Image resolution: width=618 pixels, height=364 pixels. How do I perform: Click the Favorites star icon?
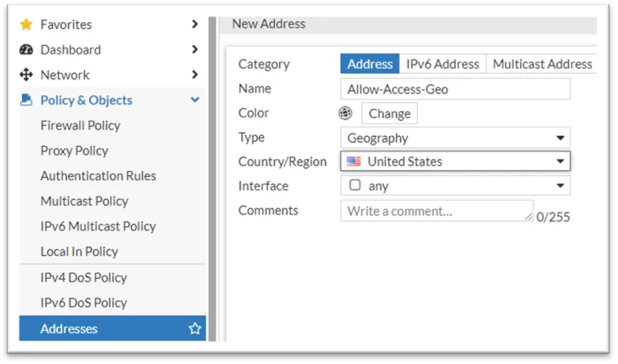click(x=26, y=25)
